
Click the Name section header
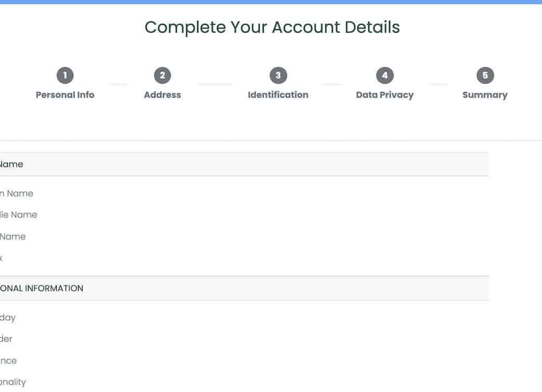click(11, 164)
